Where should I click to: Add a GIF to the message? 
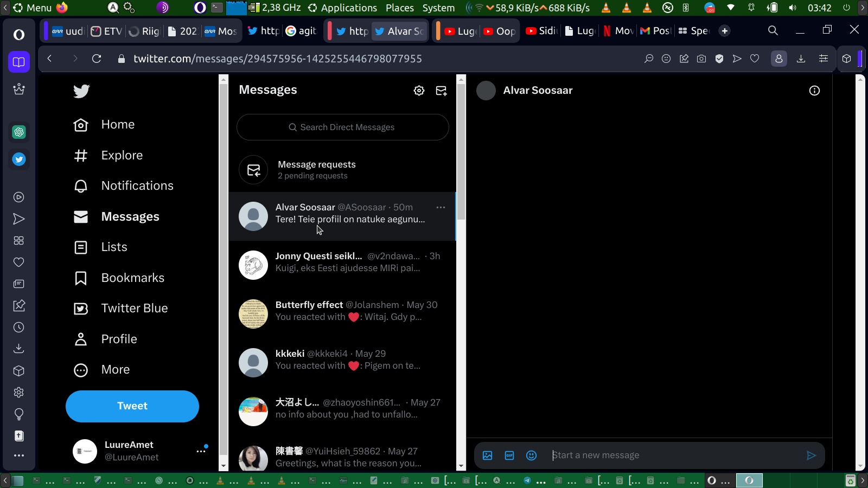click(509, 455)
